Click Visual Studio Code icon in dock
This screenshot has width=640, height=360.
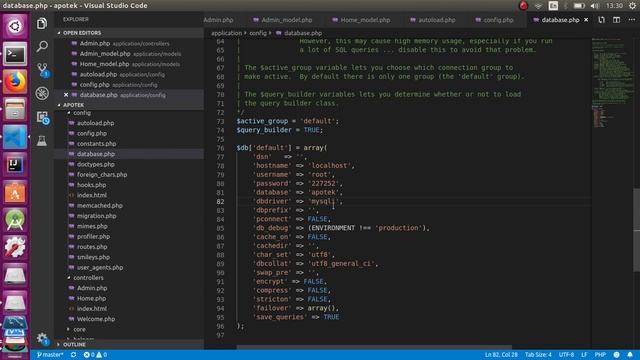15,137
